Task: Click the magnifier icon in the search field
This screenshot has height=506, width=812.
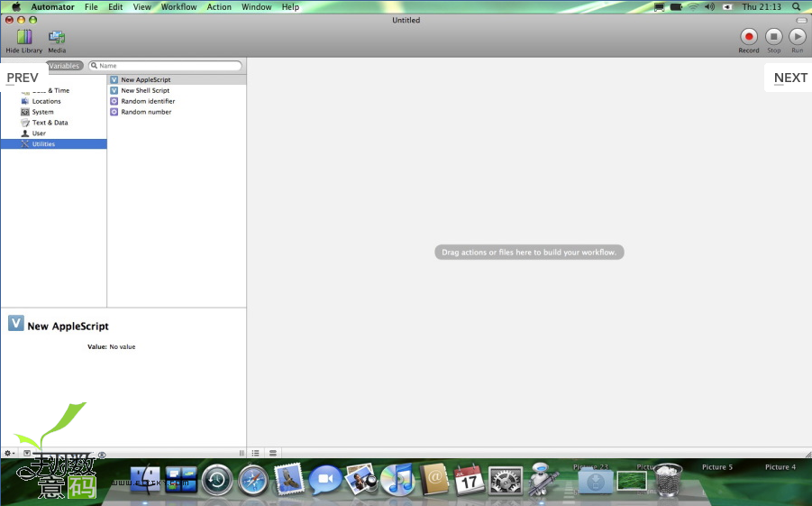Action: pos(94,66)
